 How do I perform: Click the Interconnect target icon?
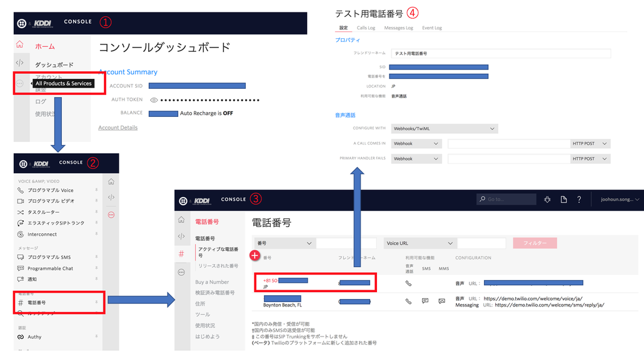click(x=21, y=234)
